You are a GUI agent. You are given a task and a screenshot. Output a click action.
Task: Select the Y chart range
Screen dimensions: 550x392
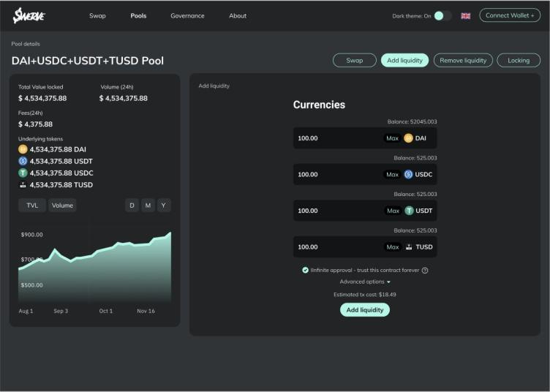coord(164,206)
